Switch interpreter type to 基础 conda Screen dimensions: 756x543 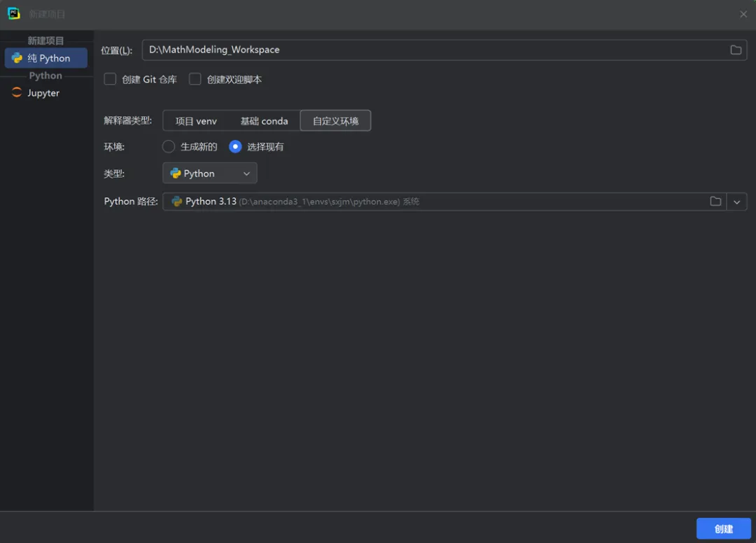264,121
